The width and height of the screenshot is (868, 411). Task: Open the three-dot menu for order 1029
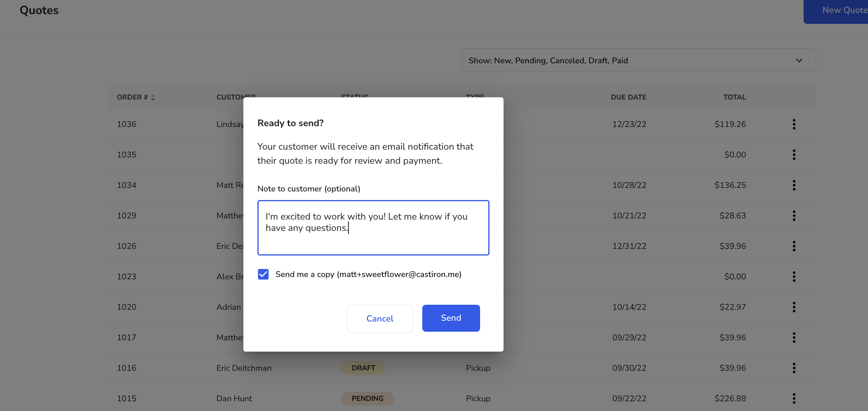794,216
